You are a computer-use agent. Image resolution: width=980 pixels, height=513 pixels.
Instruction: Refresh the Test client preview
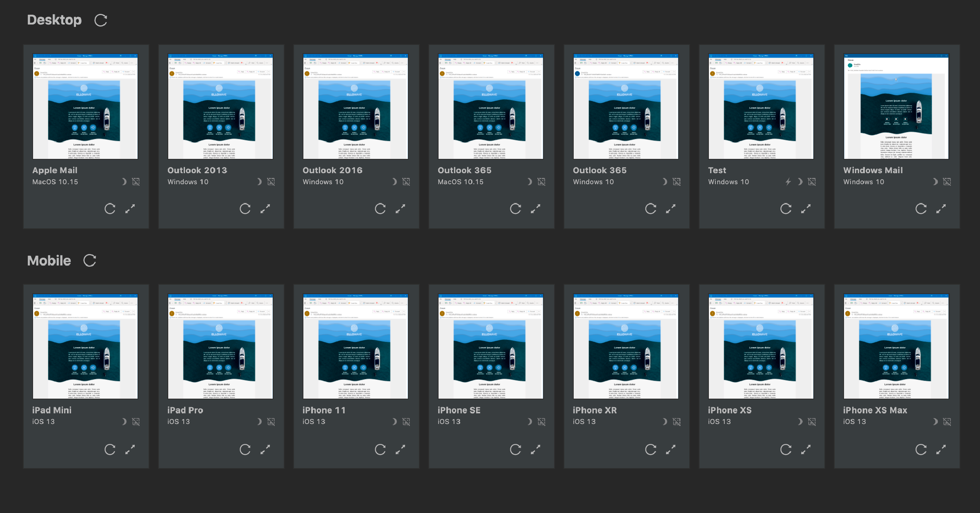click(786, 209)
